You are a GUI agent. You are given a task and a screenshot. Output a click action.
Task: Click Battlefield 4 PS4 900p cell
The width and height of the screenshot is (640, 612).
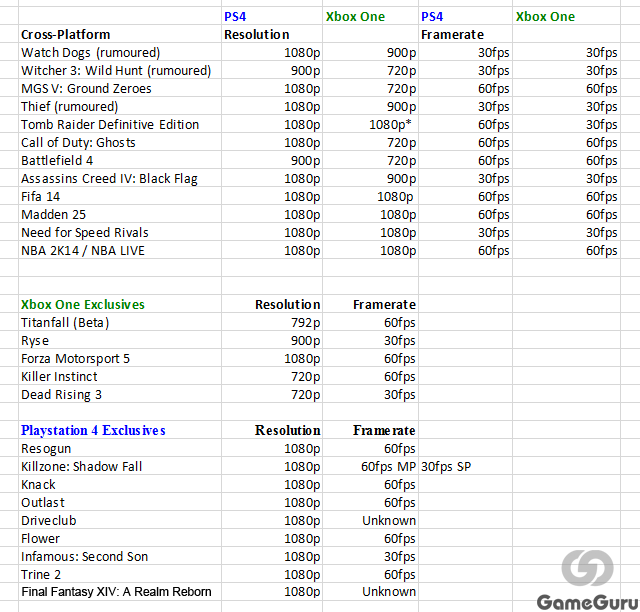[272, 160]
